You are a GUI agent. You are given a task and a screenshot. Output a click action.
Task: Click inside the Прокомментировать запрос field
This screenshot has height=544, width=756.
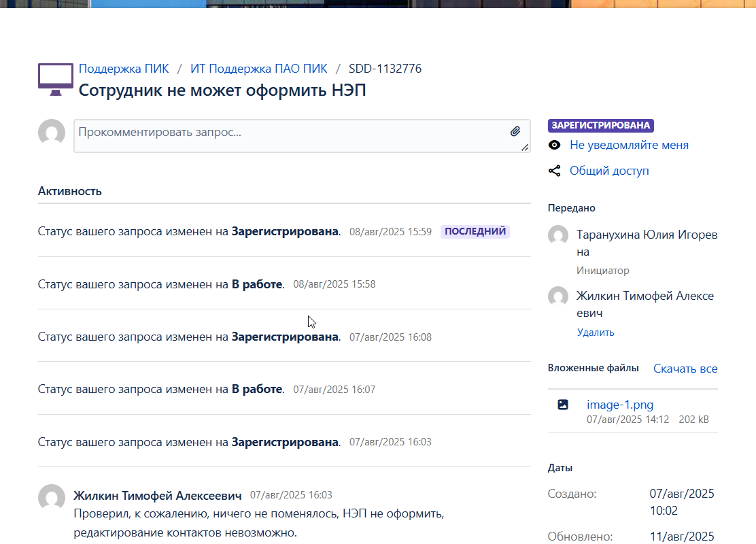303,136
